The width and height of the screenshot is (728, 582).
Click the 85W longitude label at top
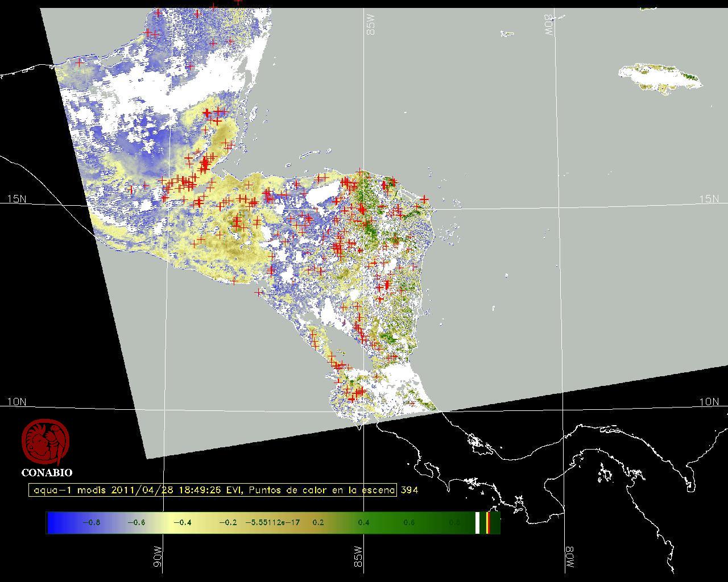click(x=371, y=25)
